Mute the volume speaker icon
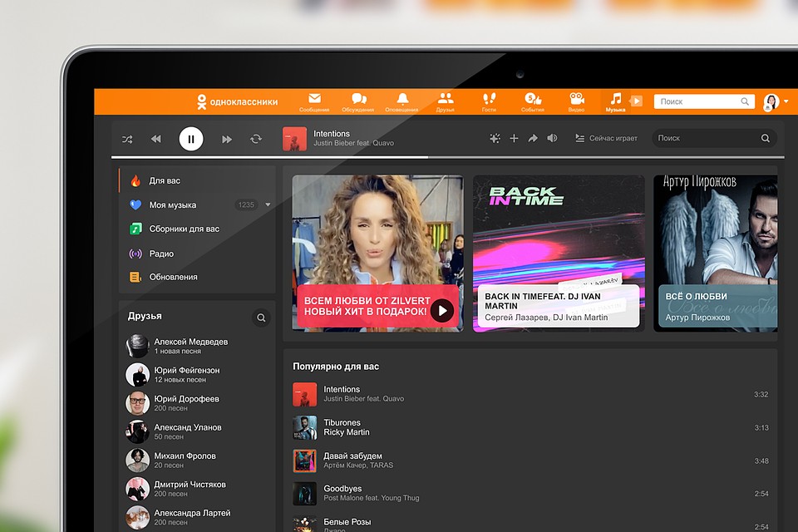 click(552, 138)
